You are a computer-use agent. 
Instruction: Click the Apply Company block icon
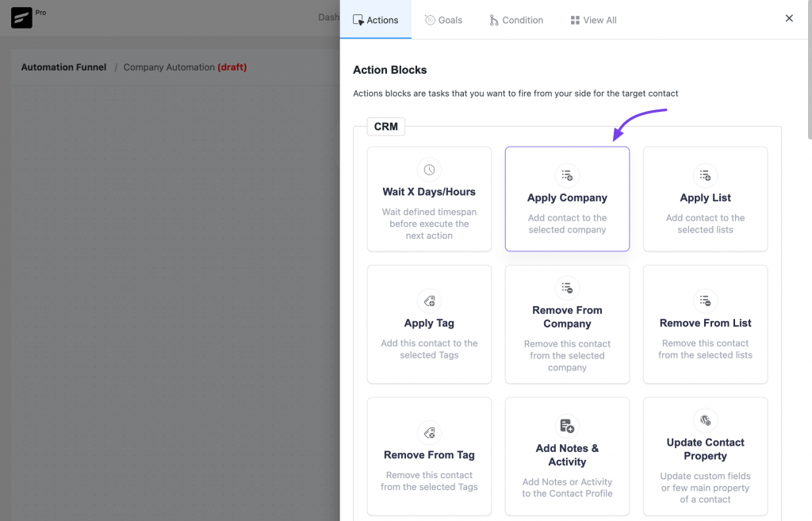pos(567,175)
